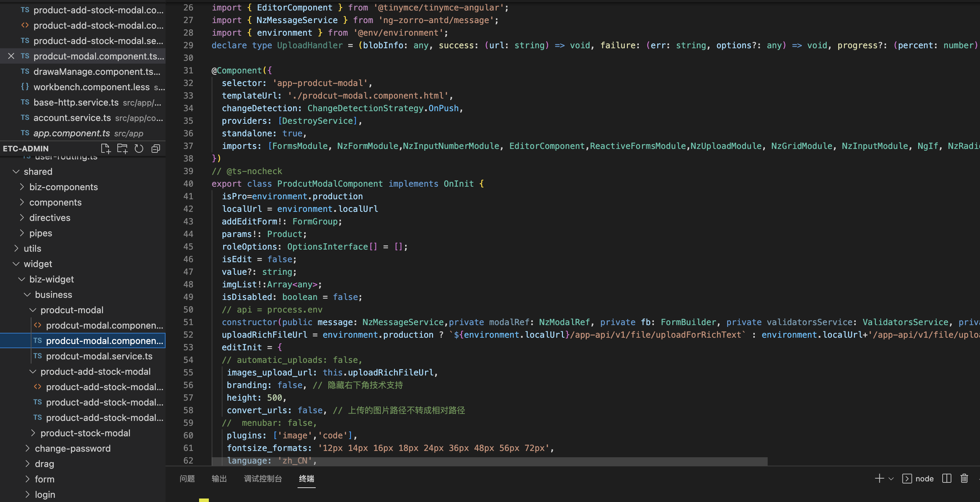Expand the product-stock-modal folder
Viewport: 980px width, 502px height.
[33, 433]
